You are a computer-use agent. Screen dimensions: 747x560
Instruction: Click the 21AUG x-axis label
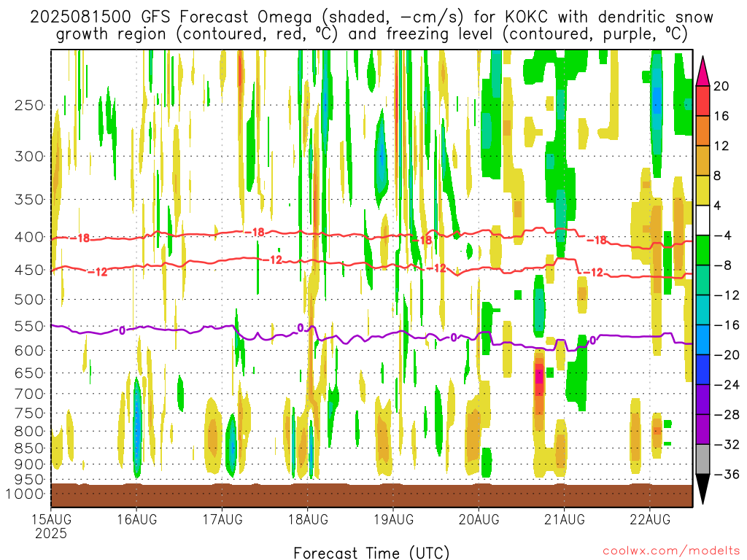tap(565, 519)
